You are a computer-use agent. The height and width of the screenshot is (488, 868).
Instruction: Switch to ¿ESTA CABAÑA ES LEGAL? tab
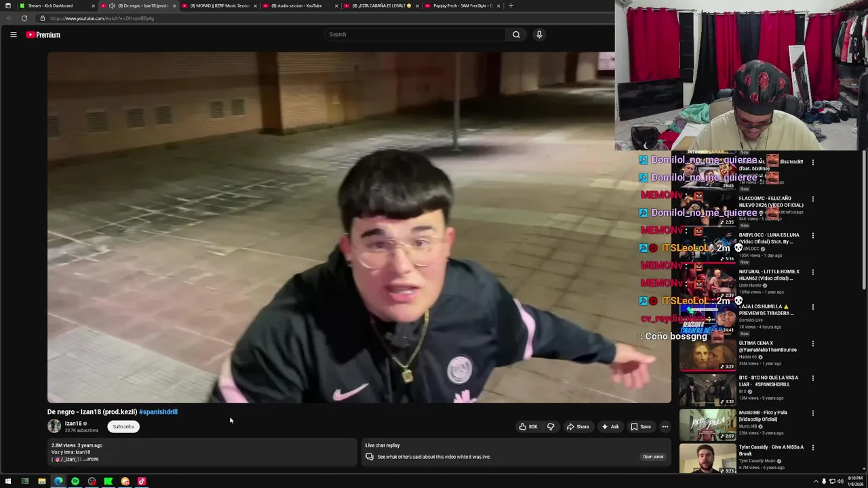pyautogui.click(x=380, y=5)
